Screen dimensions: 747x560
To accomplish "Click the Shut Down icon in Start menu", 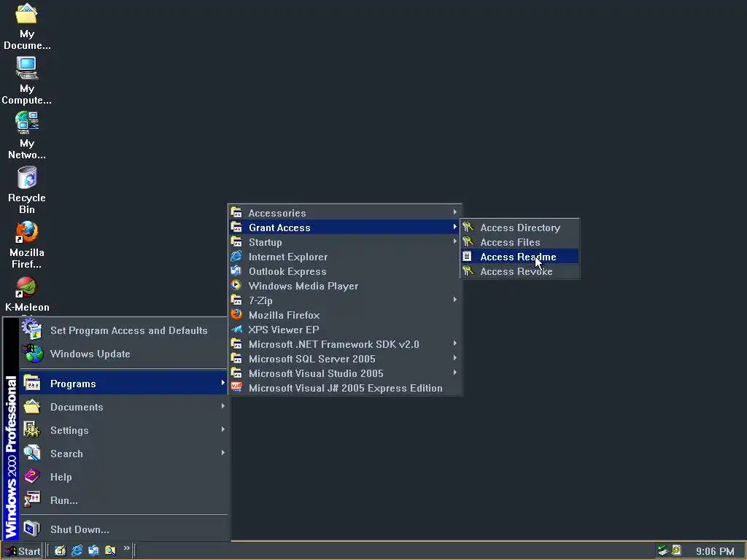I will tap(32, 529).
